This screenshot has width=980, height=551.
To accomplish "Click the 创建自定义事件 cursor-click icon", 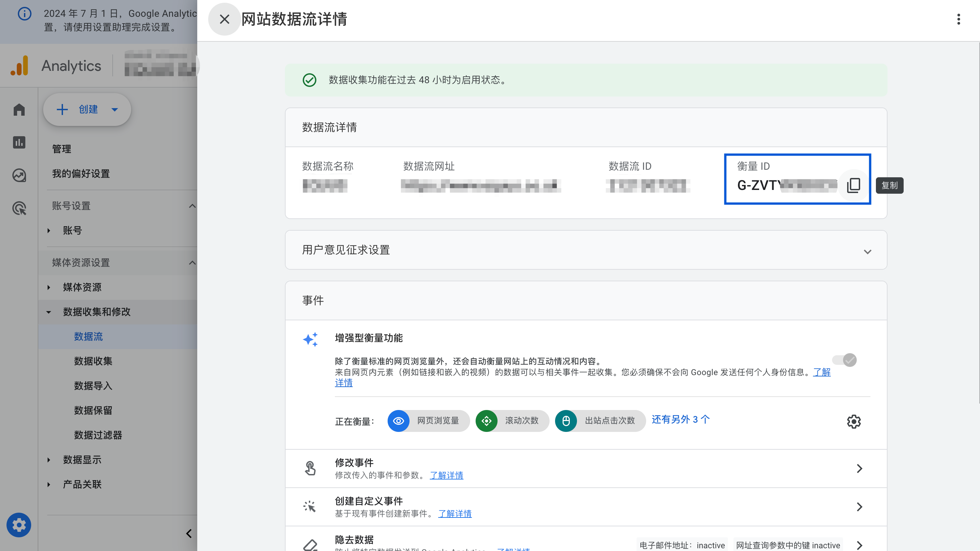I will [x=310, y=507].
